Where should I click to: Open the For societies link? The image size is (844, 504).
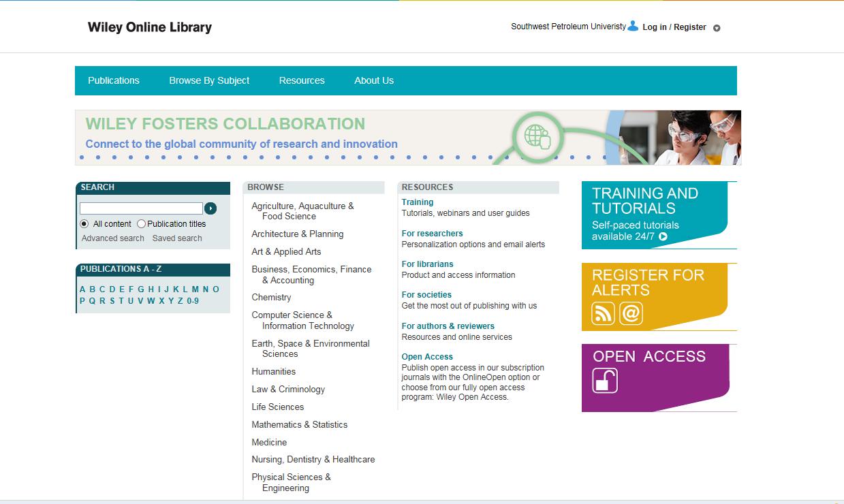[427, 295]
